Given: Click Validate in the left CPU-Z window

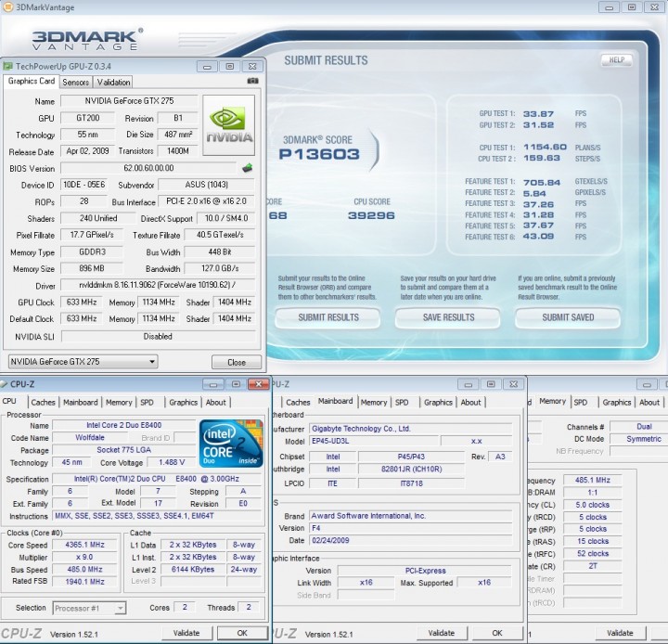Looking at the screenshot, I should [x=186, y=633].
